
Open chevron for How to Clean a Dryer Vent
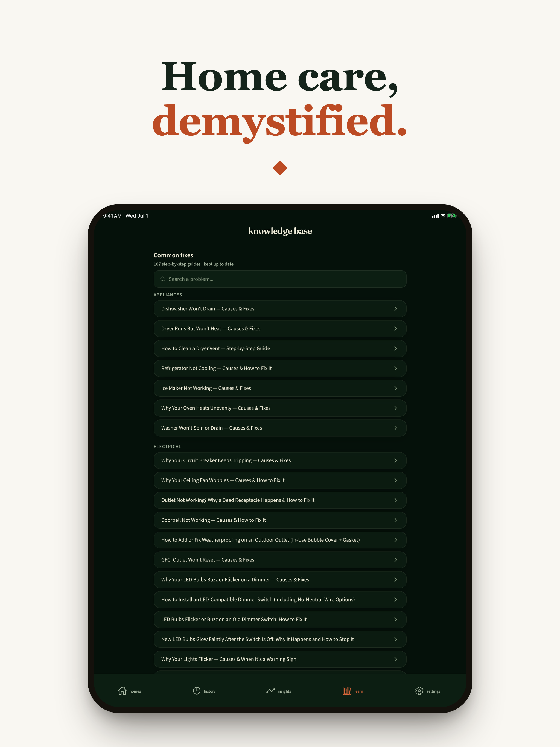[x=395, y=349]
